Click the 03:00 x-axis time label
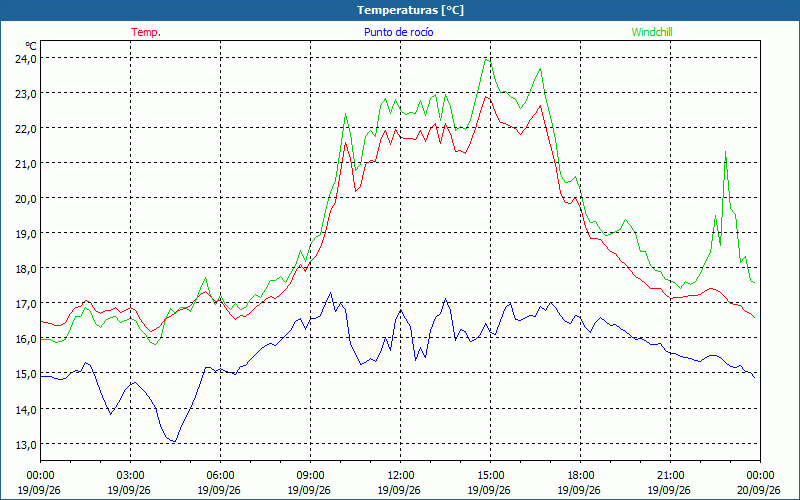The width and height of the screenshot is (800, 500). [130, 476]
